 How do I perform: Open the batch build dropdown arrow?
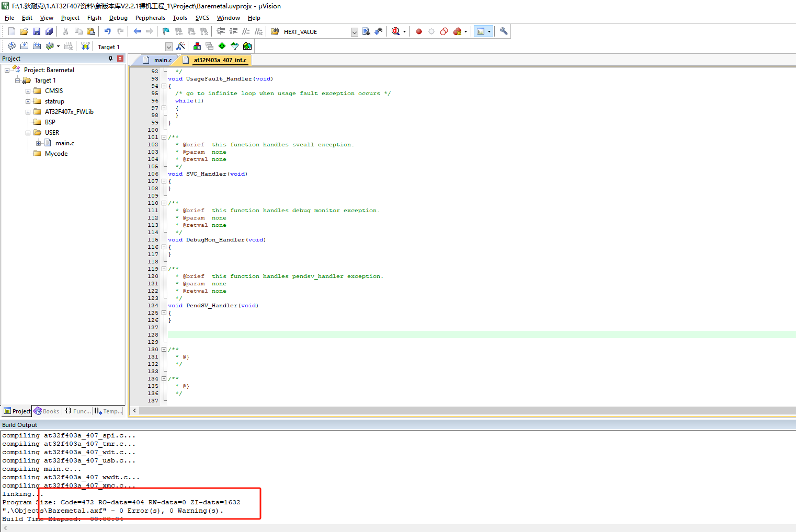(x=58, y=46)
